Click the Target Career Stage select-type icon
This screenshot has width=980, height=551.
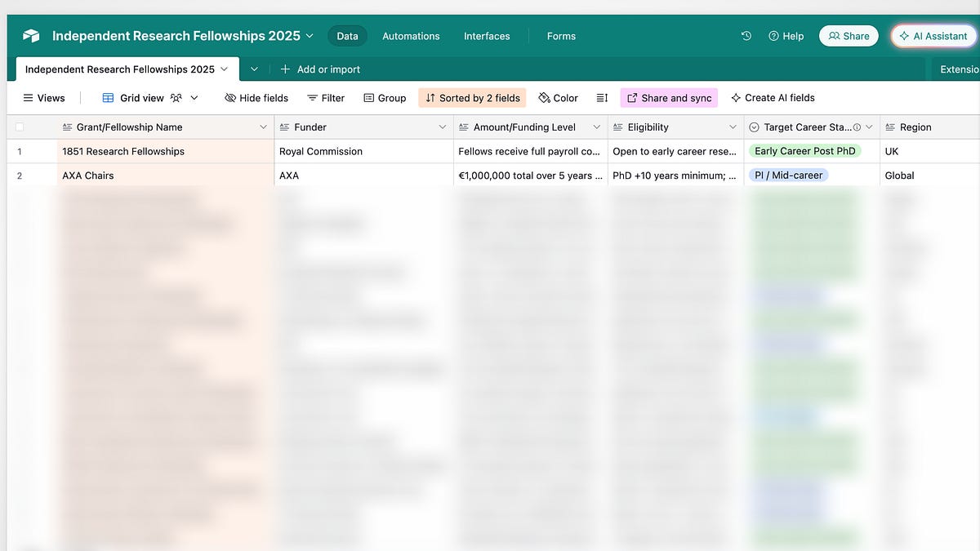755,127
